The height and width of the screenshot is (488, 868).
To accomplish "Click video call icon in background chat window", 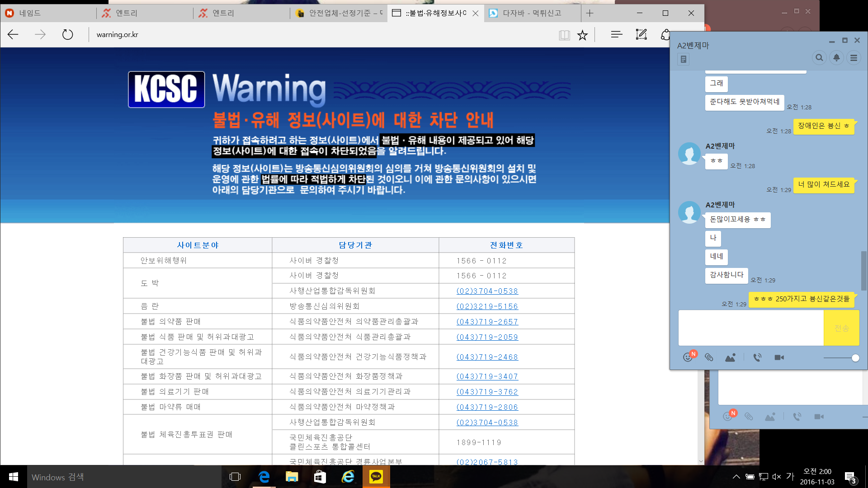I will pyautogui.click(x=819, y=417).
